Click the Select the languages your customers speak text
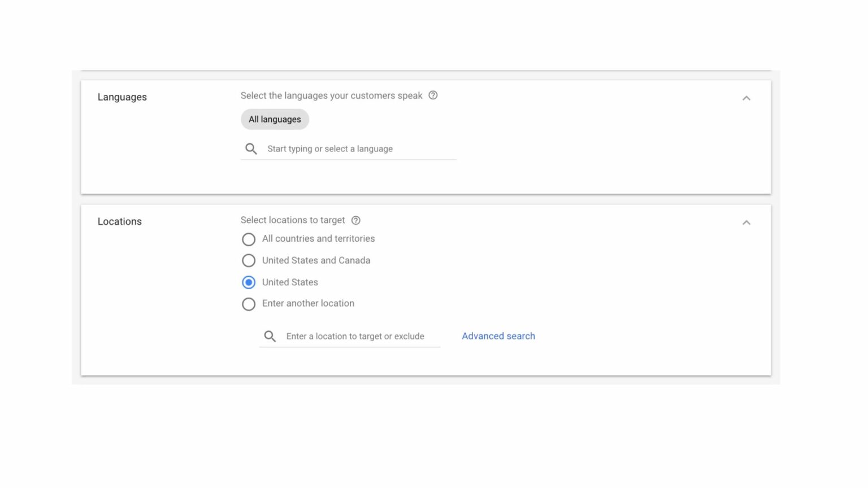Viewport: 868px width, 488px height. pos(332,95)
